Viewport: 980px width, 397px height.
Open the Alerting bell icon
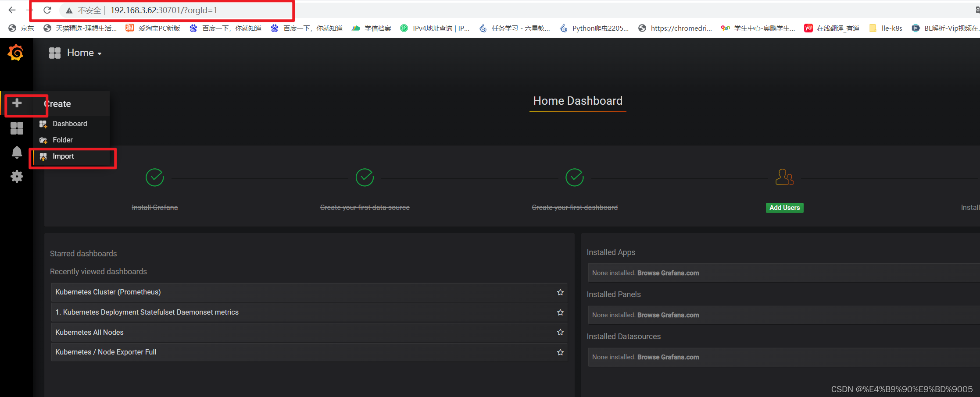click(17, 152)
